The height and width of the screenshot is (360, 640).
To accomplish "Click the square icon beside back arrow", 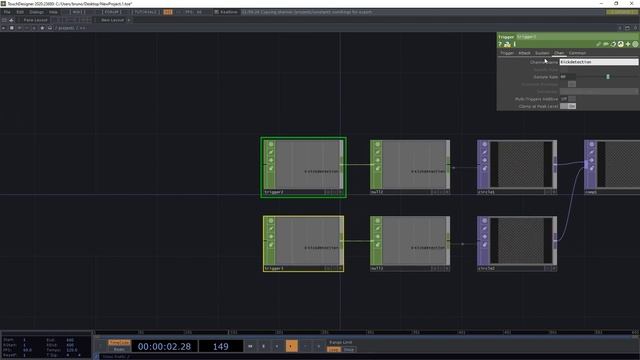I will pos(11,28).
